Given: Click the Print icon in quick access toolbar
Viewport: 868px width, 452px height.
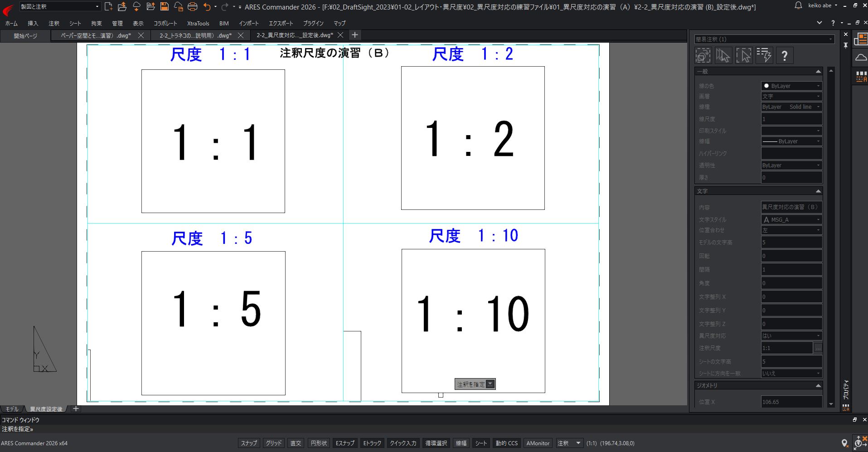Looking at the screenshot, I should tap(193, 6).
